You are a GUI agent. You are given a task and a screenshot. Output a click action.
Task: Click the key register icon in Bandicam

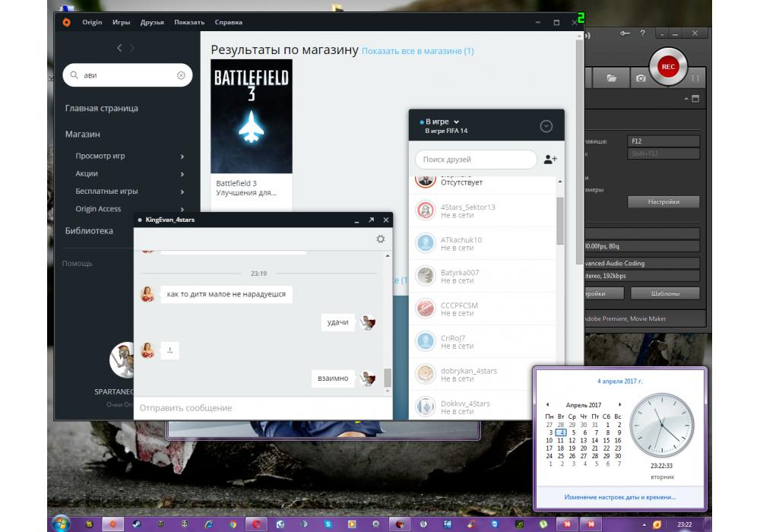tap(625, 33)
